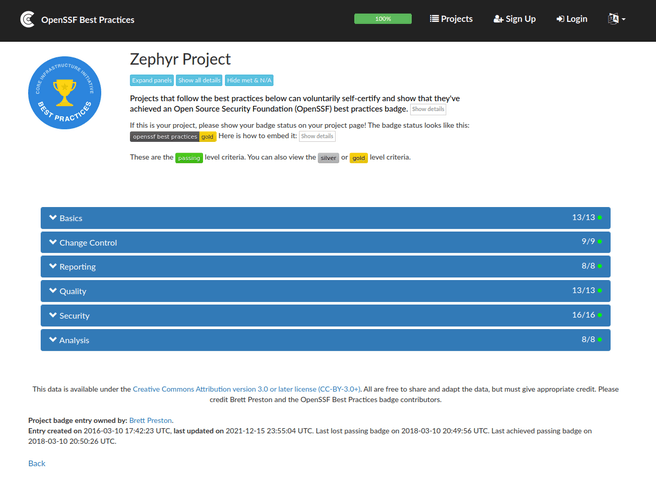Expand the Analysis panel
The image size is (656, 485).
click(325, 340)
